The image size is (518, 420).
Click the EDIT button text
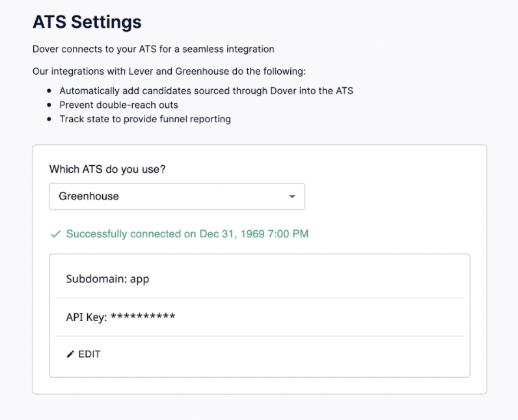[89, 354]
